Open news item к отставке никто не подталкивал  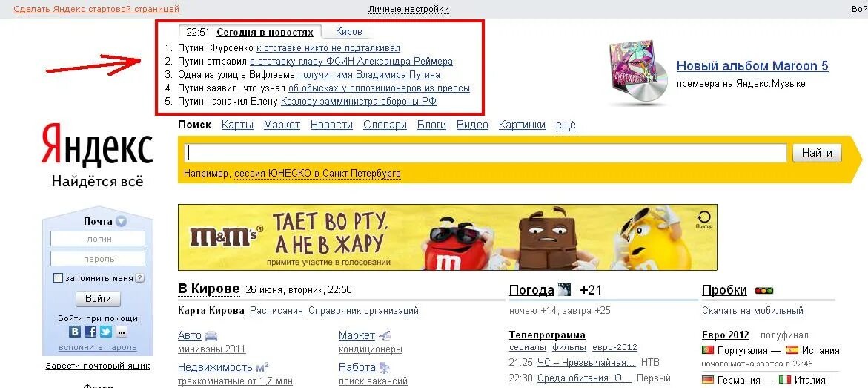(328, 48)
